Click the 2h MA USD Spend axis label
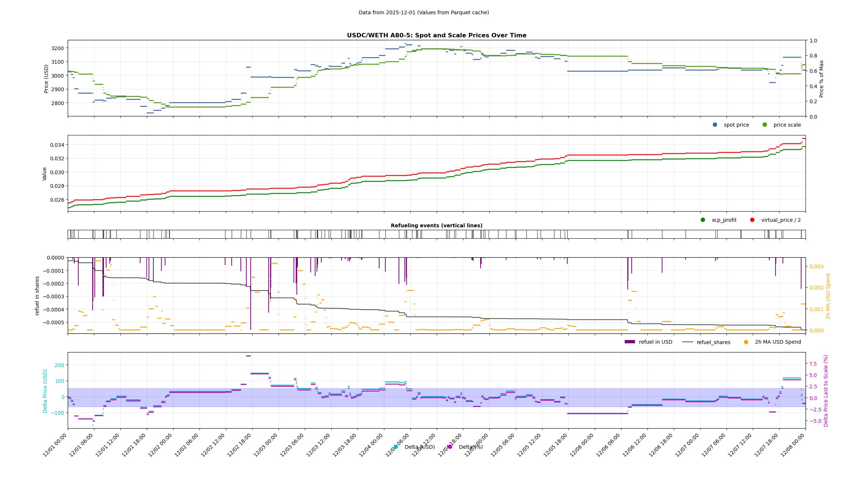The height and width of the screenshot is (504, 848). tap(828, 296)
